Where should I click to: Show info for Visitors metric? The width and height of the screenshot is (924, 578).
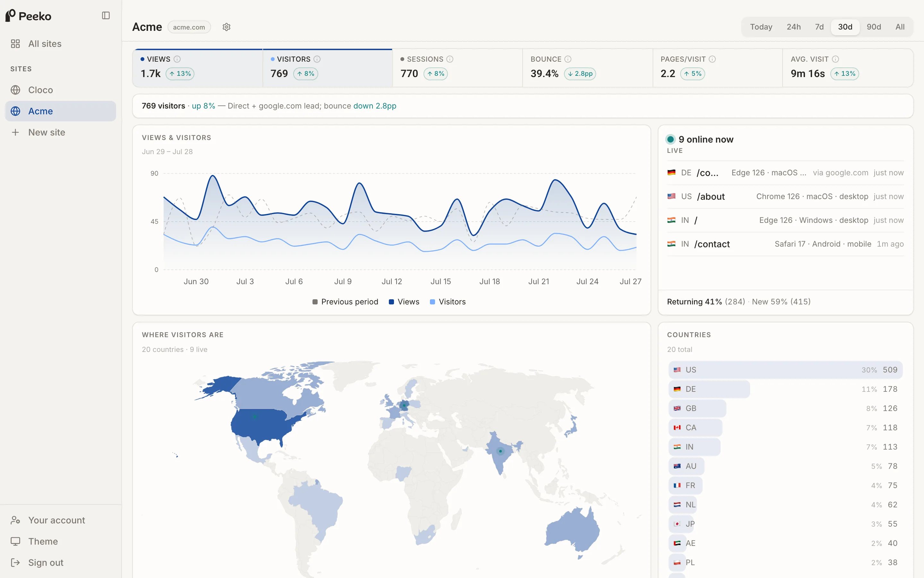coord(317,59)
